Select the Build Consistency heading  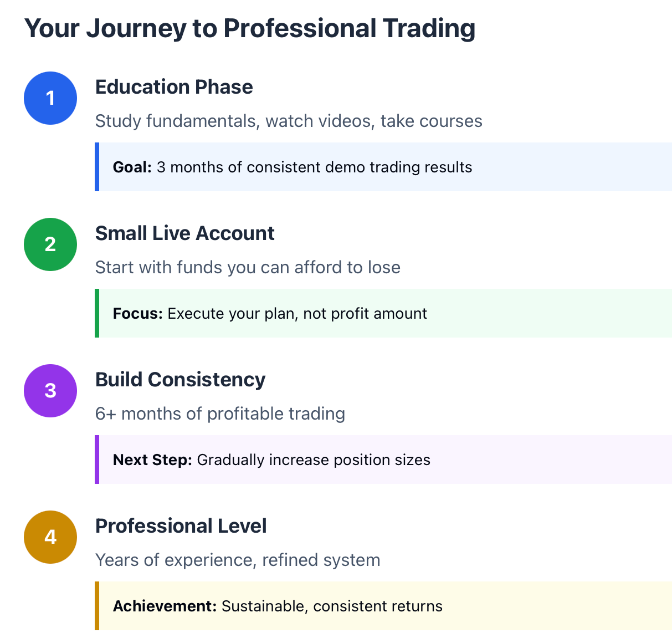[x=180, y=380]
